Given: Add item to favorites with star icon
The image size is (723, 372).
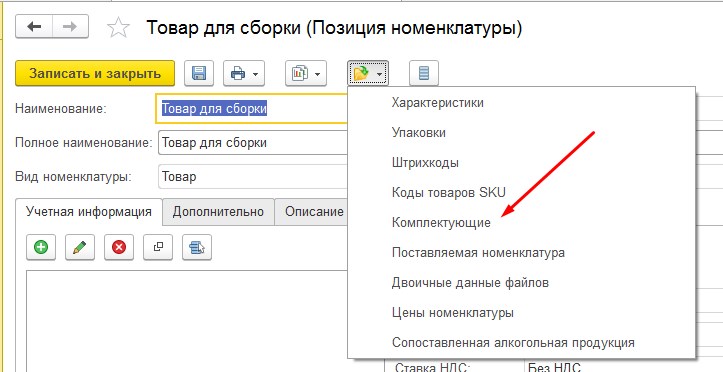Looking at the screenshot, I should [x=119, y=28].
